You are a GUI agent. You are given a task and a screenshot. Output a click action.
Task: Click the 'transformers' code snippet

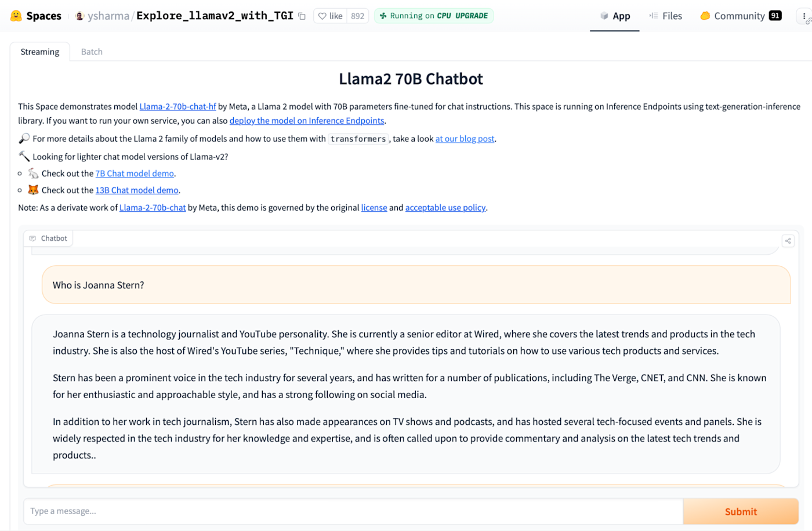click(358, 139)
